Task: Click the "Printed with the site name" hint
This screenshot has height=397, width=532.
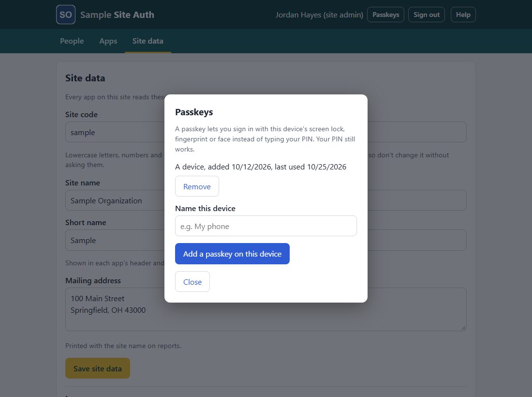Action: coord(123,346)
